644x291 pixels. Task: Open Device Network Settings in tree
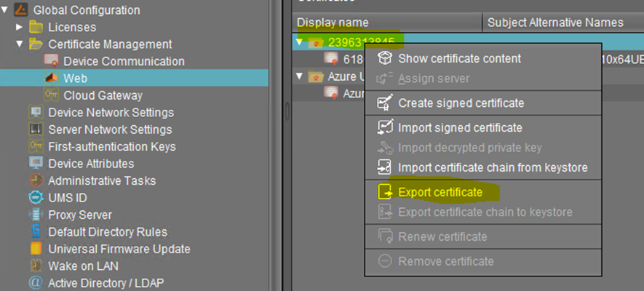tap(111, 113)
